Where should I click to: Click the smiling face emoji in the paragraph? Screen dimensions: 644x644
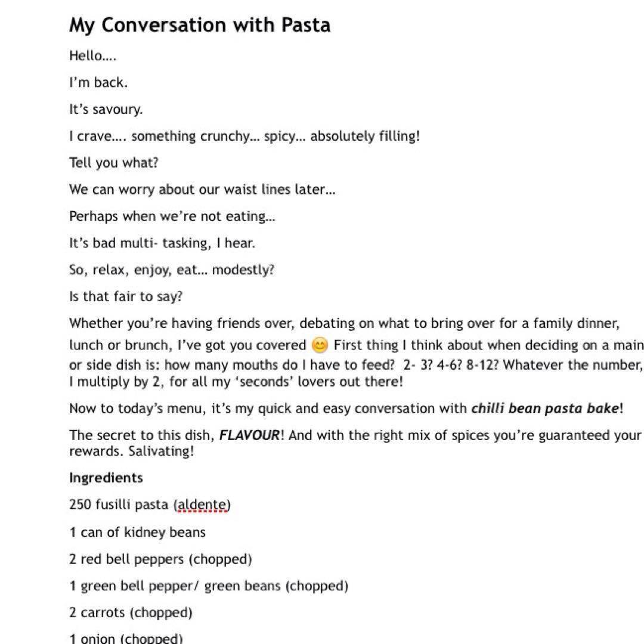point(320,345)
